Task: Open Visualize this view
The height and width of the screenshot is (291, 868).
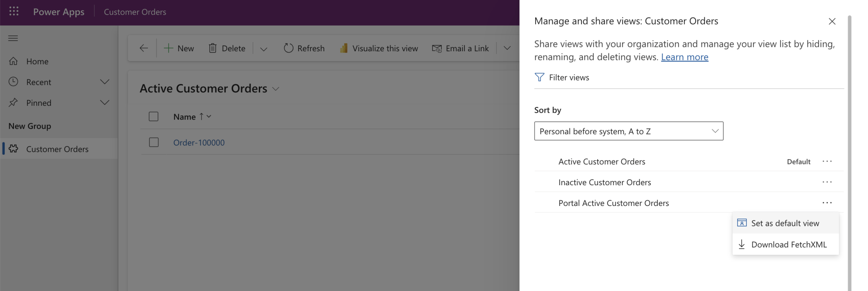Action: click(x=379, y=48)
